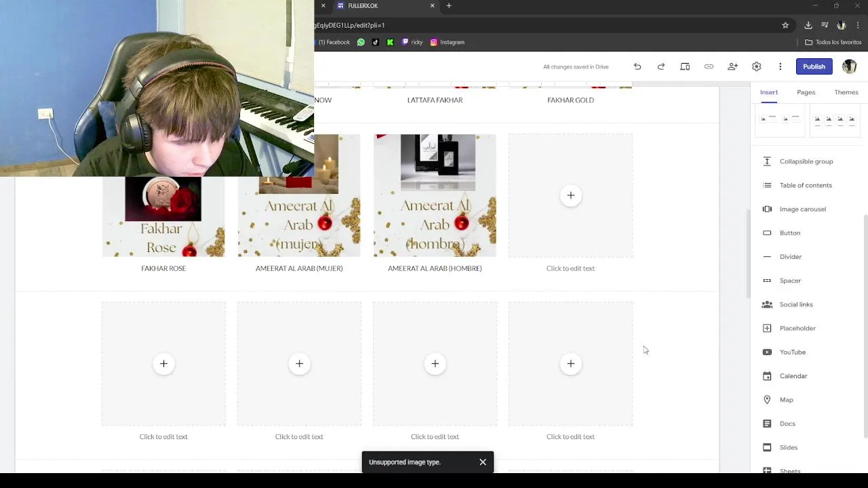
Task: Open the Facebook bookmark
Action: tap(333, 42)
